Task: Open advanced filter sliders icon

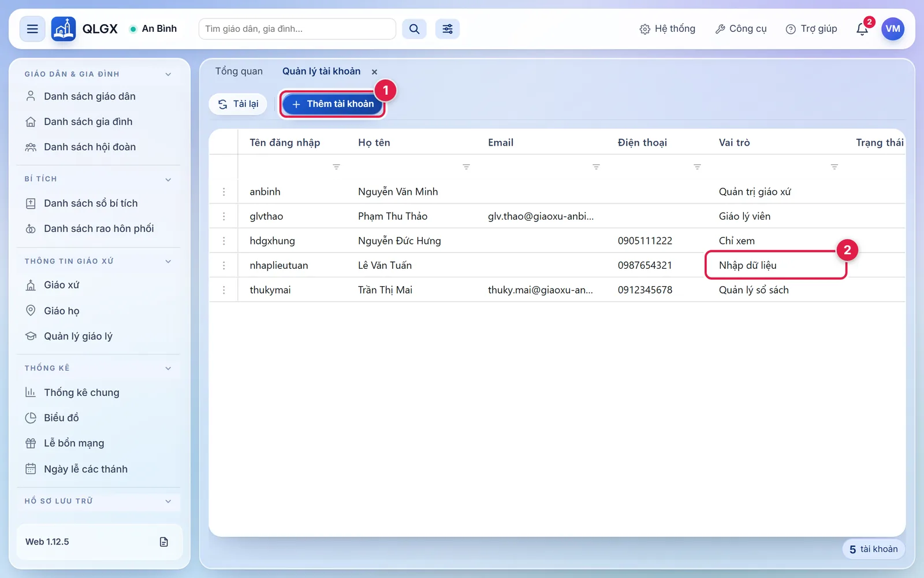Action: (448, 29)
